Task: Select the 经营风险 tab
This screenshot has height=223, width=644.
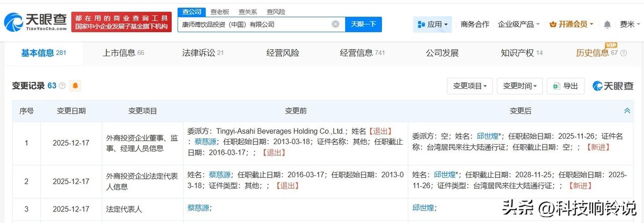Action: click(283, 53)
